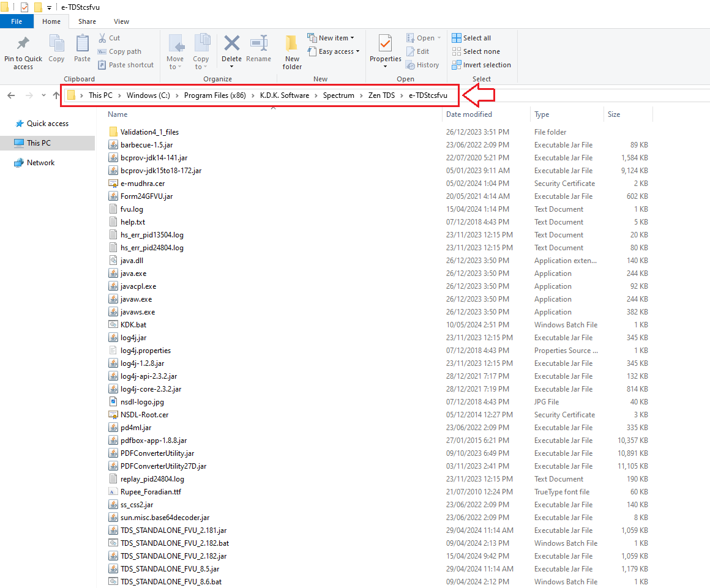Sort files by Name column header
The width and height of the screenshot is (710, 588).
[x=118, y=114]
